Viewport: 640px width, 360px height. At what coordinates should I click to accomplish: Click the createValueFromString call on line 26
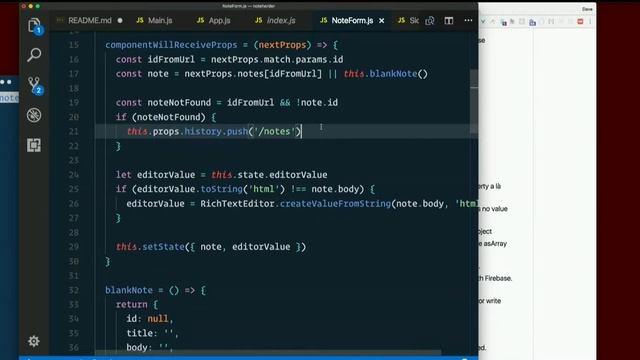(335, 203)
